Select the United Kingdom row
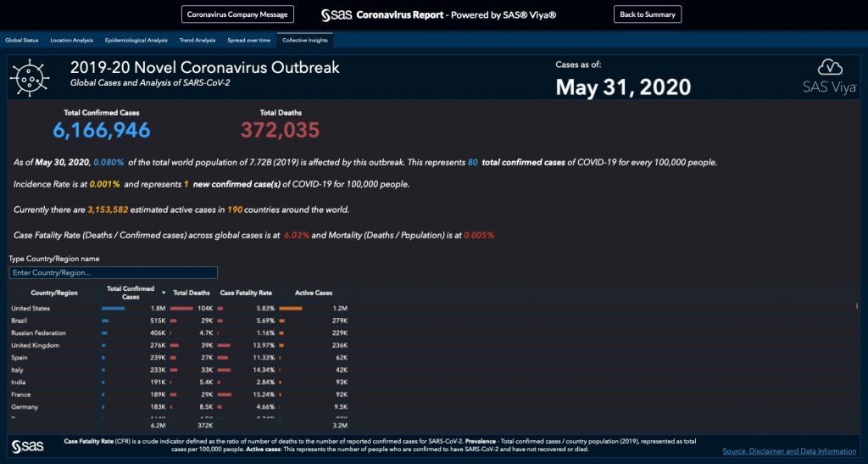Screen dimensions: 868x464 [x=180, y=345]
